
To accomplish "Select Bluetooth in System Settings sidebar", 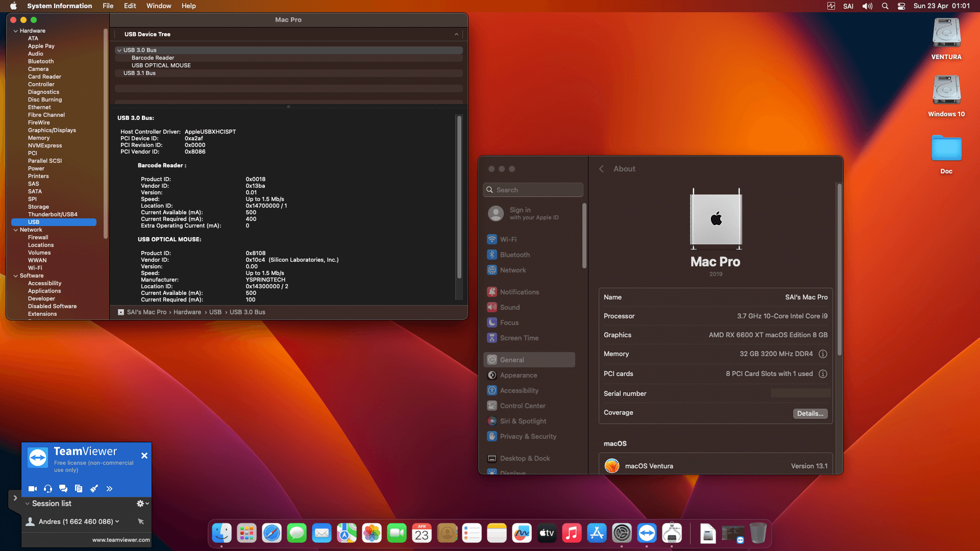I will pyautogui.click(x=514, y=255).
